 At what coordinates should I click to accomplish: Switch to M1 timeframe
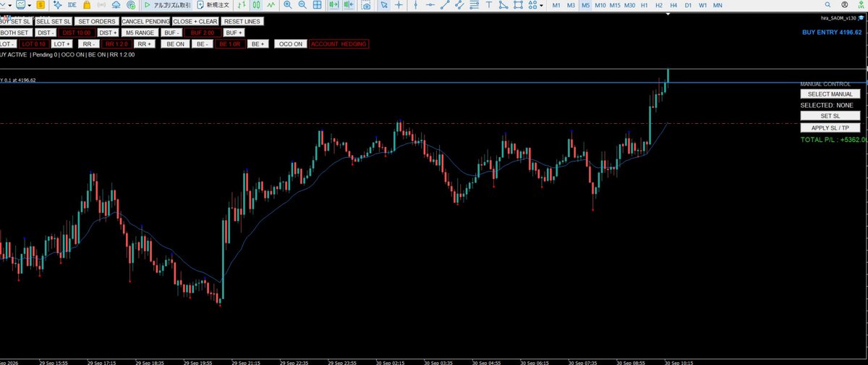click(556, 5)
